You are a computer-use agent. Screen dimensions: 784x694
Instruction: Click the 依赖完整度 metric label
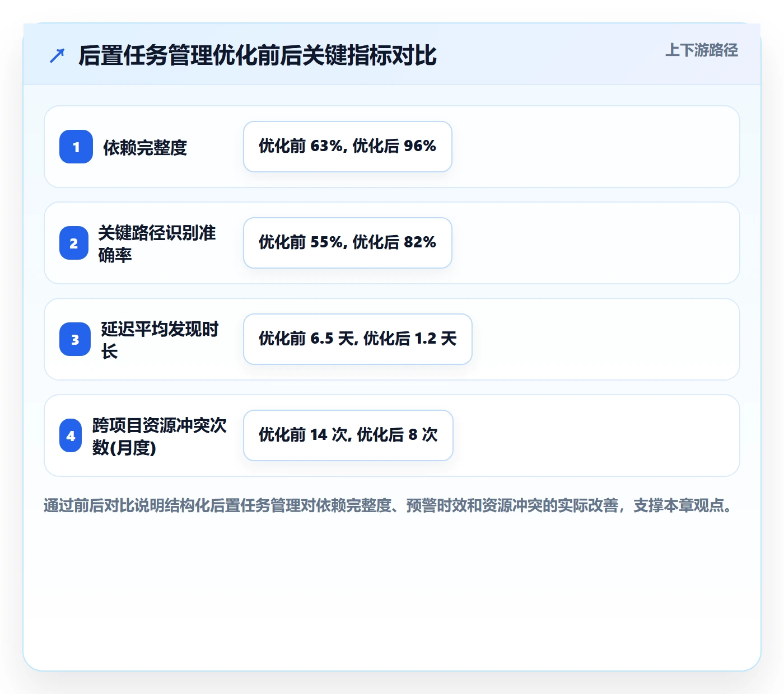[x=145, y=148]
